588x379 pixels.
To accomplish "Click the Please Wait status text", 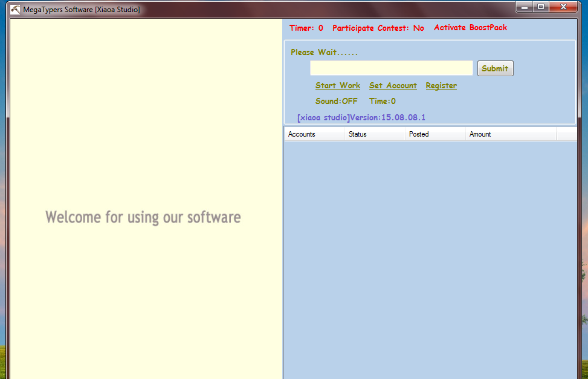I will (x=324, y=52).
